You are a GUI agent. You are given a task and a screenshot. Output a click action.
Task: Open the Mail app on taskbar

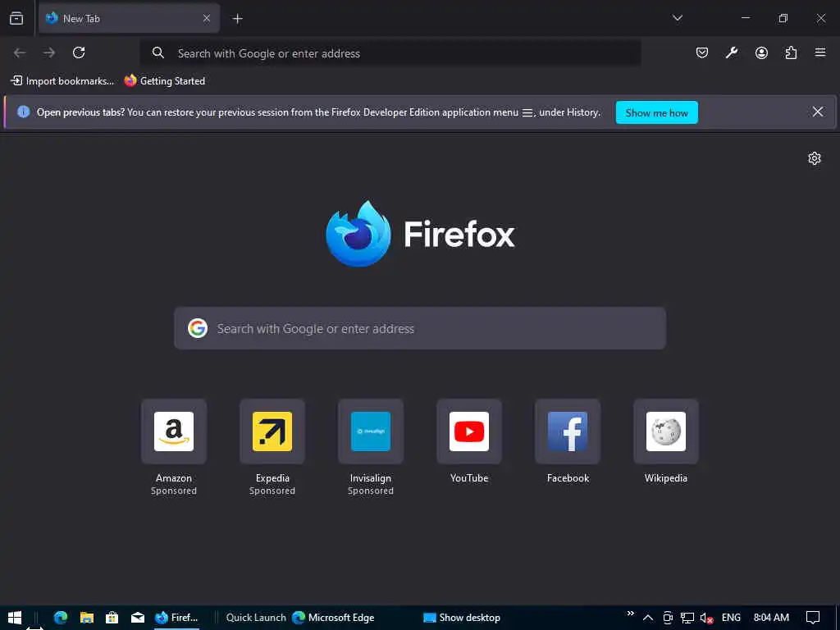(x=138, y=618)
